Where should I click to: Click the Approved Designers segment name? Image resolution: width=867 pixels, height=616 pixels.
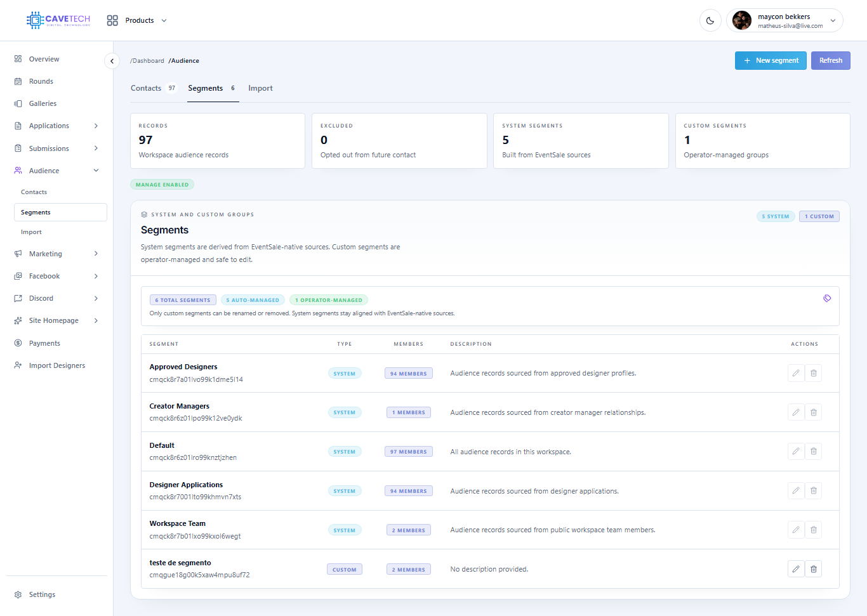[x=183, y=367]
